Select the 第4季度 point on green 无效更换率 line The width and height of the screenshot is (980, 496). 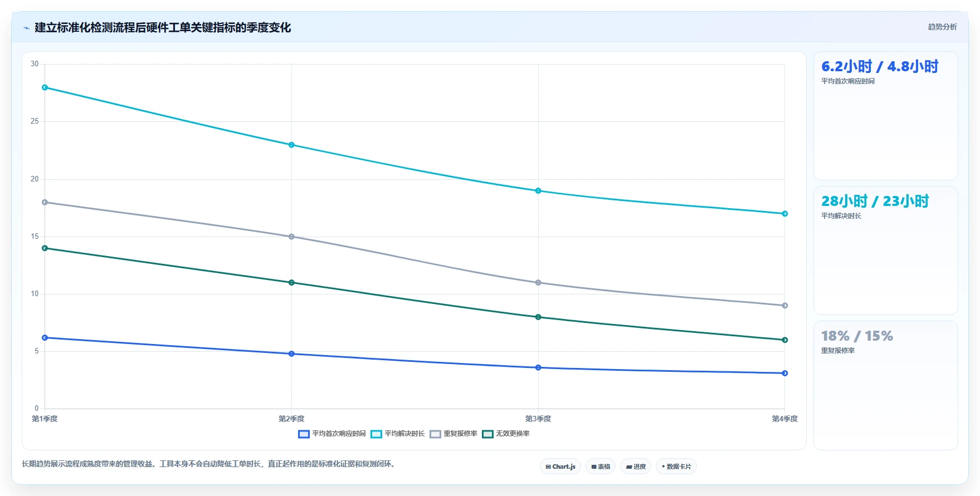(x=785, y=340)
